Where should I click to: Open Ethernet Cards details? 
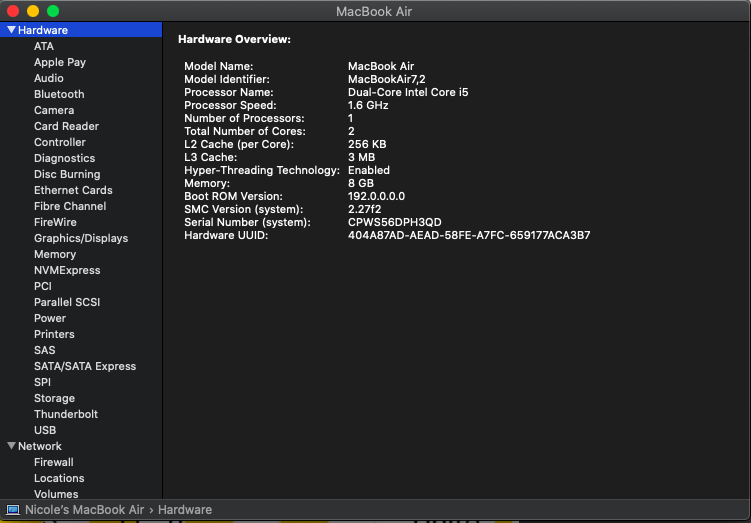tap(73, 190)
